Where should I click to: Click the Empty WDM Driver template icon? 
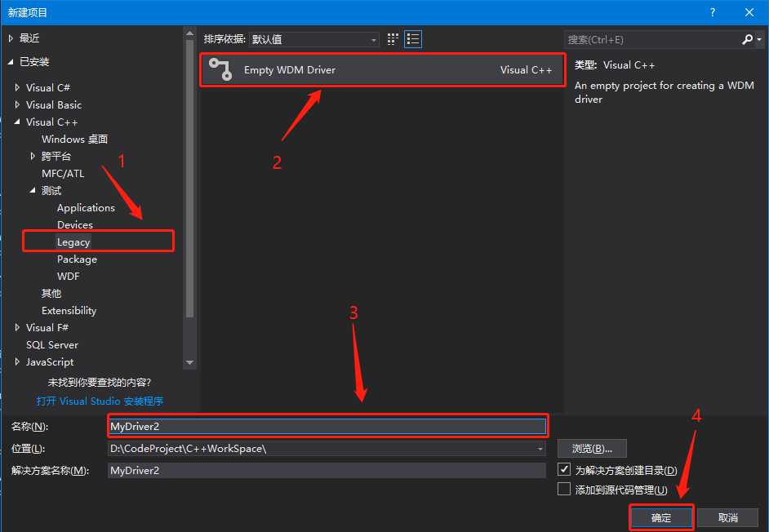tap(220, 69)
